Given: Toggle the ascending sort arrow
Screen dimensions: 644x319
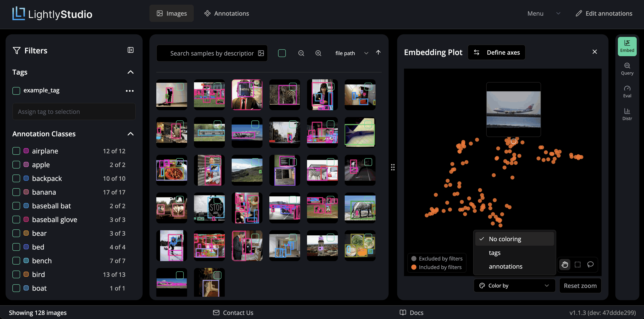Looking at the screenshot, I should [x=378, y=52].
